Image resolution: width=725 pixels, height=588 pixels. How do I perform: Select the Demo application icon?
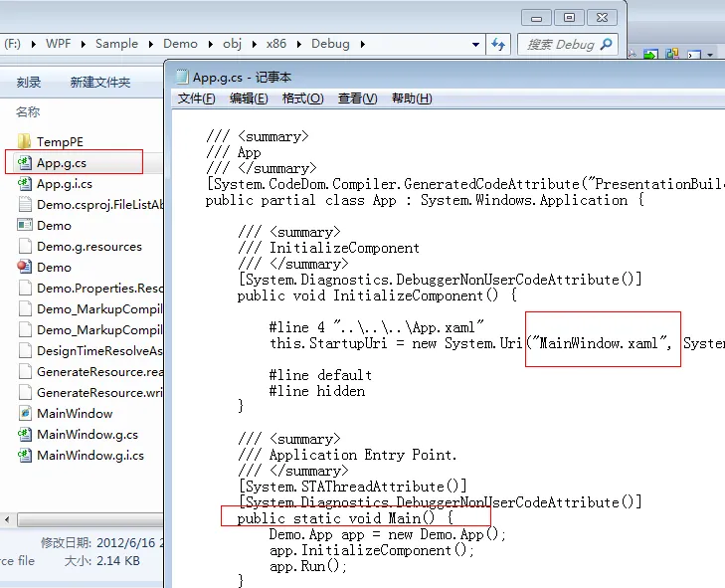pos(25,225)
